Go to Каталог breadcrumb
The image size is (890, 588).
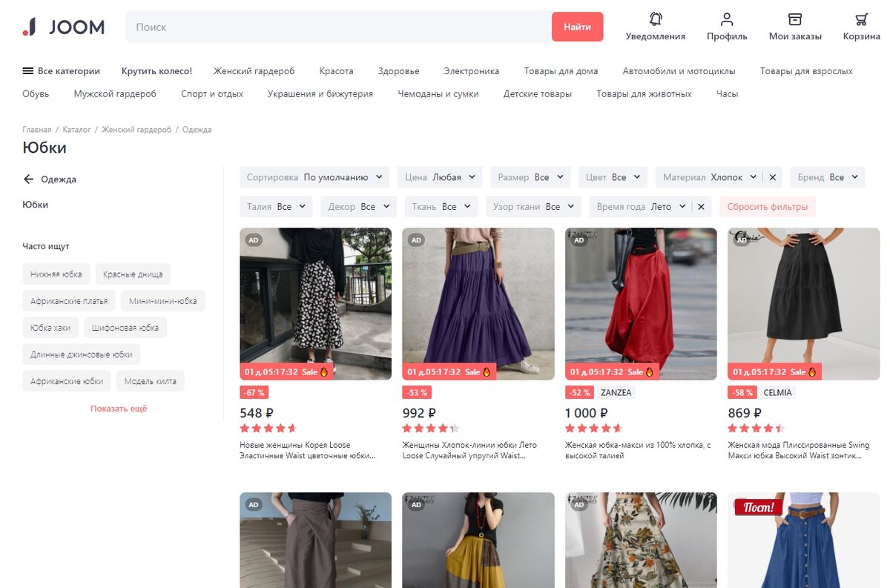click(76, 129)
